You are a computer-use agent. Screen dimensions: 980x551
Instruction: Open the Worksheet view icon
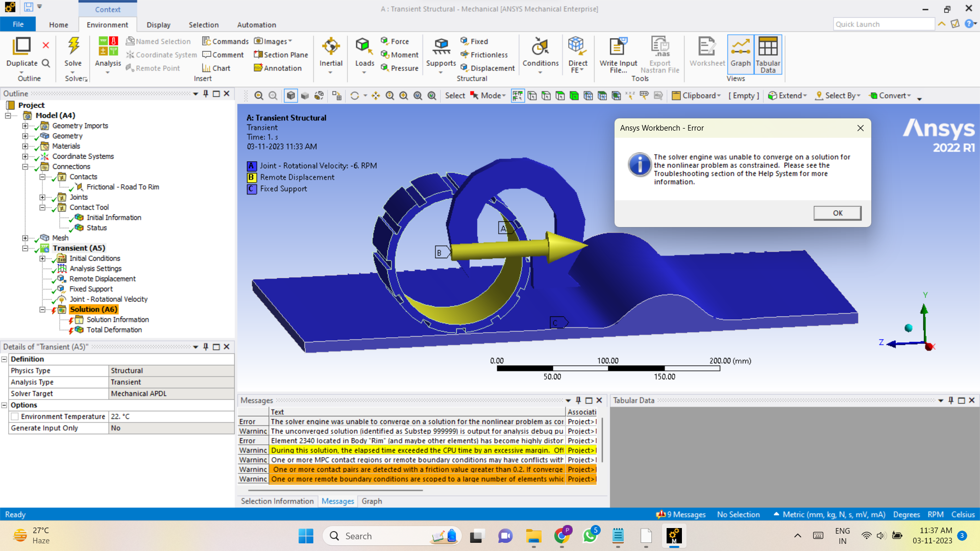tap(707, 46)
